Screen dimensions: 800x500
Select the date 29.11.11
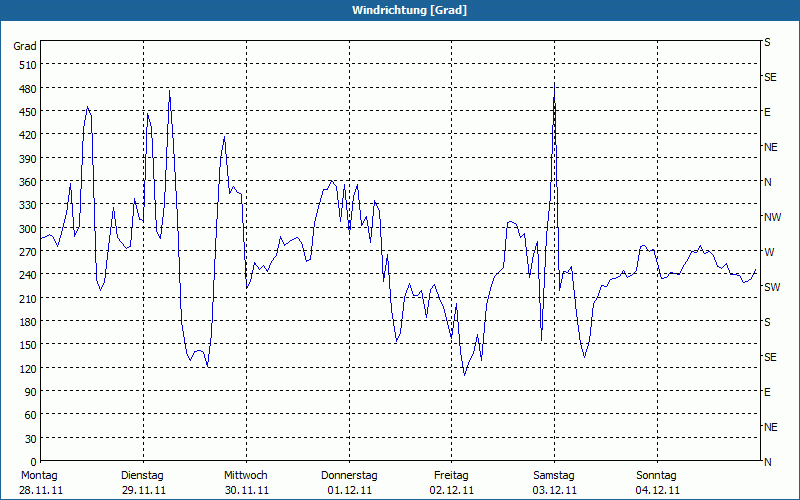144,491
